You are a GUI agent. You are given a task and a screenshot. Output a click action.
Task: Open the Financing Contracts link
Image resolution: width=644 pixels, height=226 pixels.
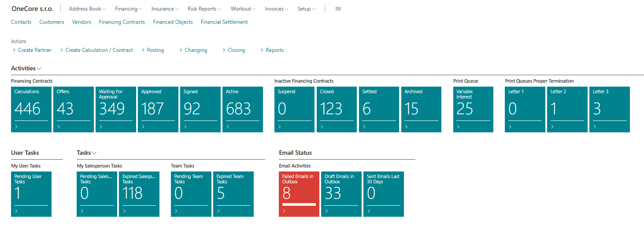coord(122,22)
